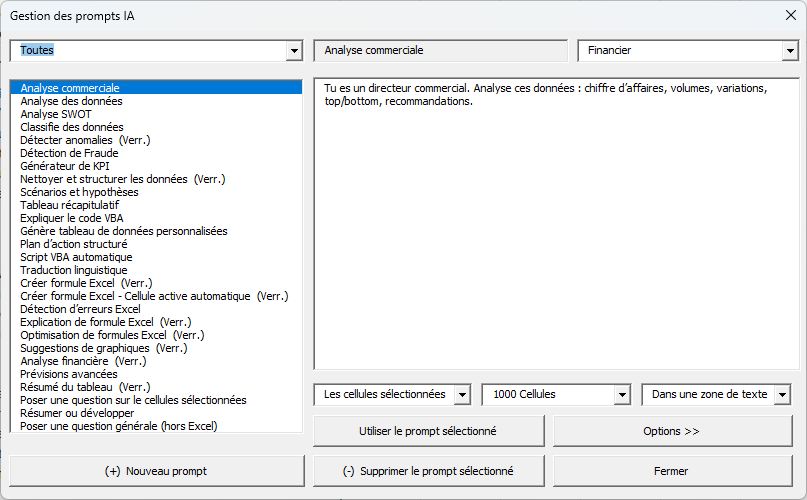Close the 'Gestion des prompts IA' dialog
The height and width of the screenshot is (500, 807).
click(790, 16)
